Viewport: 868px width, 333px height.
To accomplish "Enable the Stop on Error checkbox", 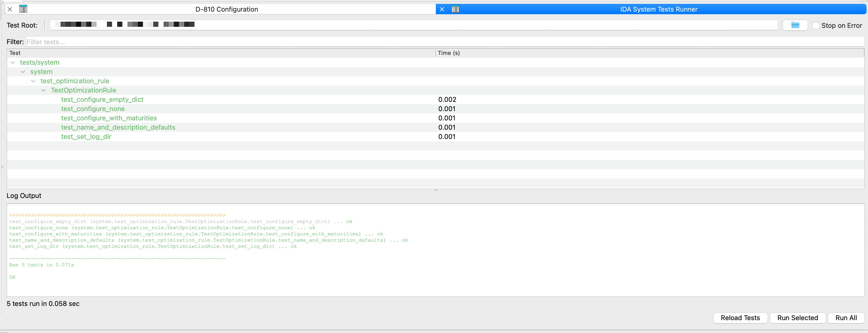I will pyautogui.click(x=816, y=25).
